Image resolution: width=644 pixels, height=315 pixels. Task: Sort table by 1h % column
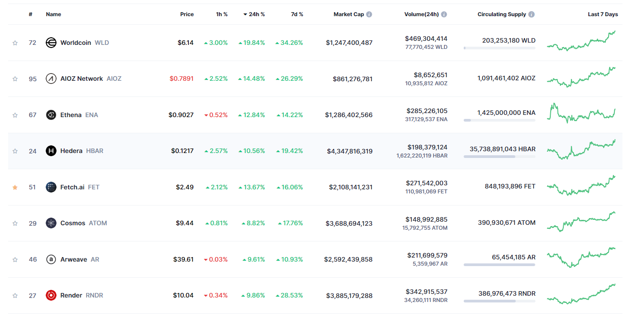[x=222, y=14]
